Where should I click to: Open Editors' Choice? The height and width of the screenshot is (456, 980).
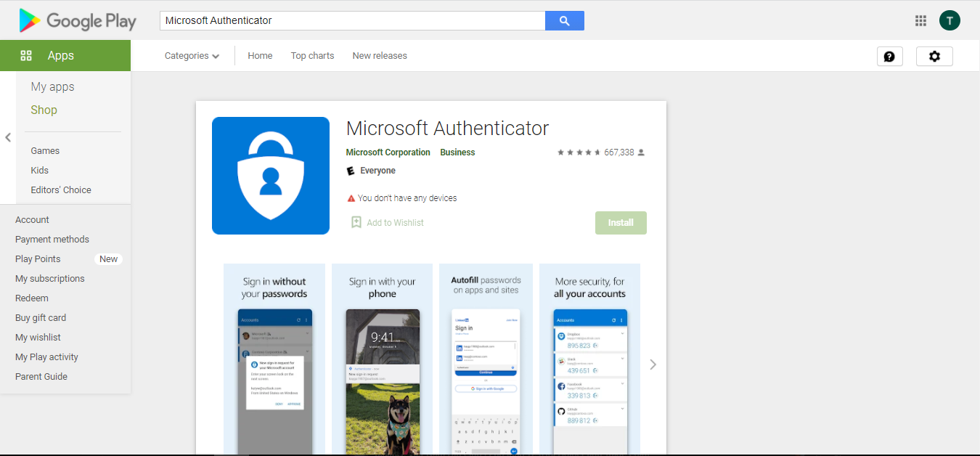click(x=61, y=190)
